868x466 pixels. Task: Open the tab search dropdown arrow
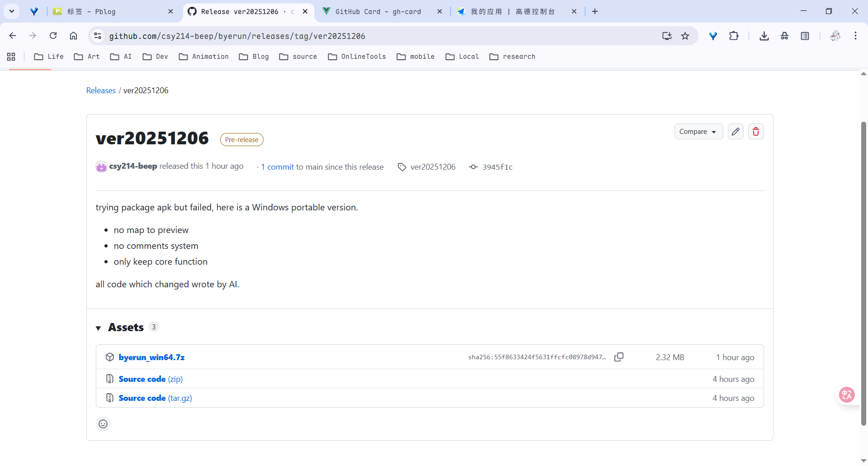click(x=12, y=11)
